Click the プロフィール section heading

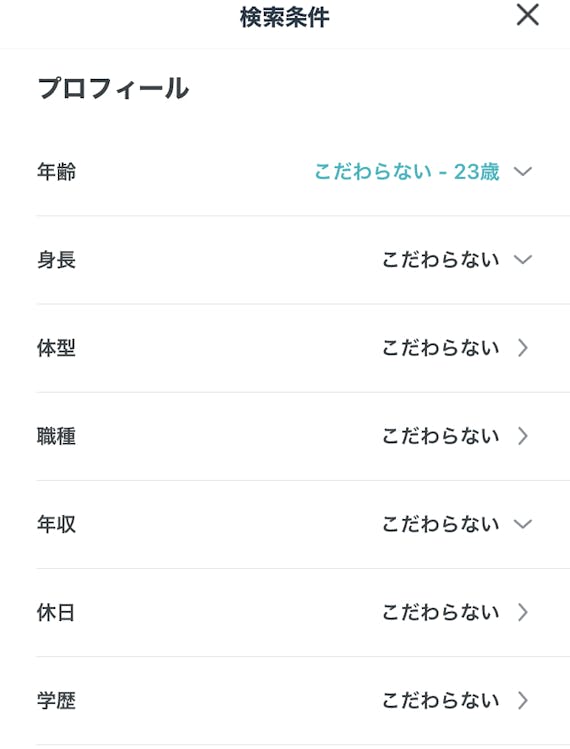[113, 88]
